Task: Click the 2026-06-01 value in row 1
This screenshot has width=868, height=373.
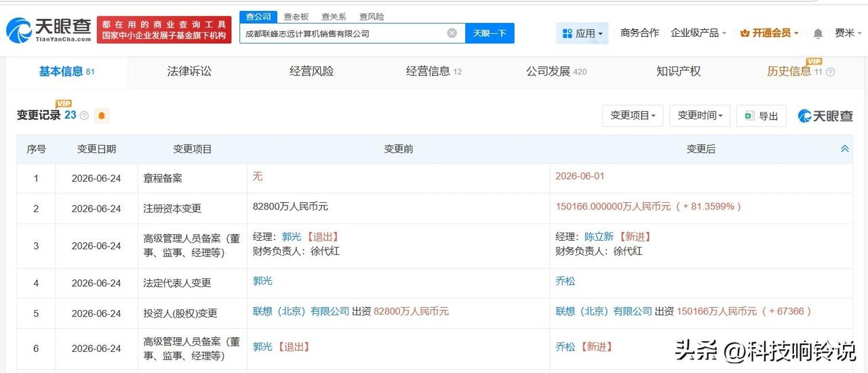Action: (x=579, y=176)
